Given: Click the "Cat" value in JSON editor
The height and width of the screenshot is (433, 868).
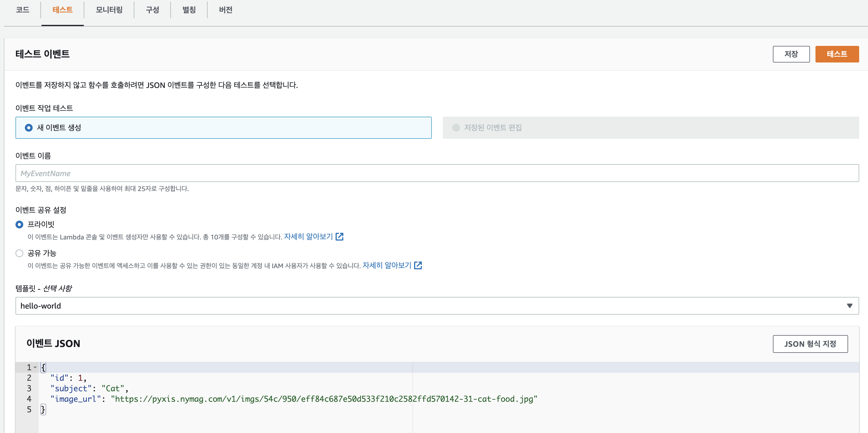Looking at the screenshot, I should (113, 388).
